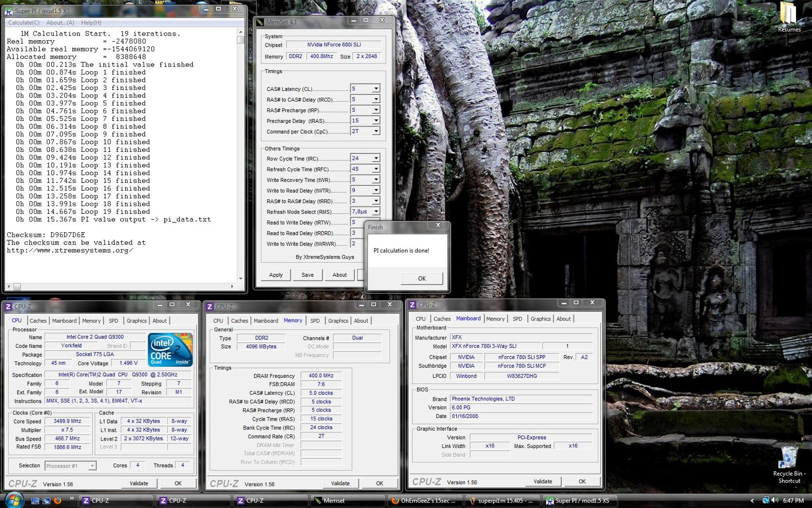Switch to SPD tab in the CPU-Z Memory window
This screenshot has width=812, height=508.
(x=315, y=321)
